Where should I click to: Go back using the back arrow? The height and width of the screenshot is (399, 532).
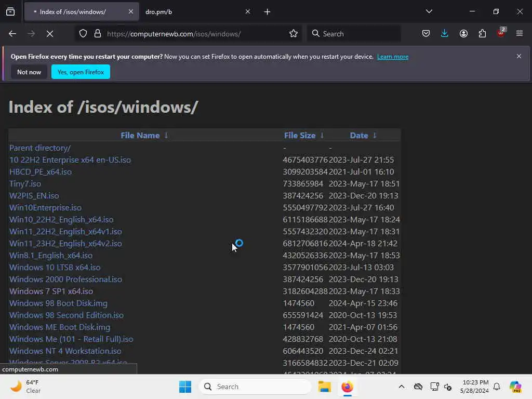12,34
